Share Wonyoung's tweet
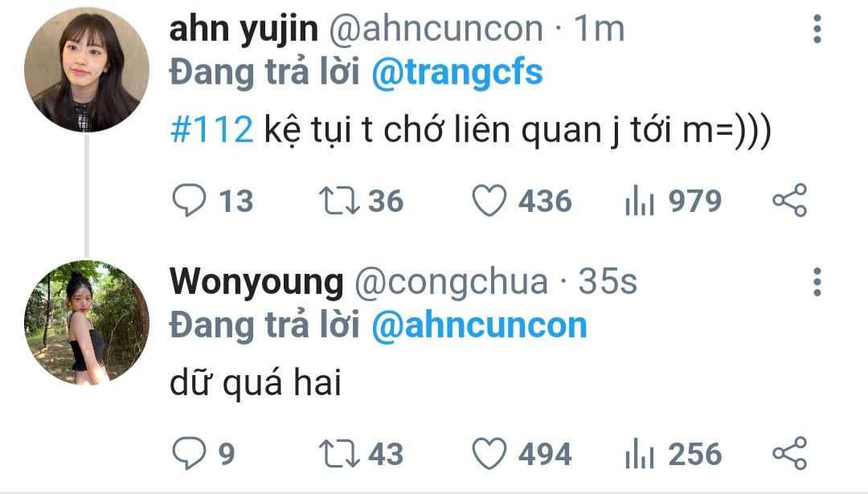This screenshot has height=494, width=868. tap(790, 454)
